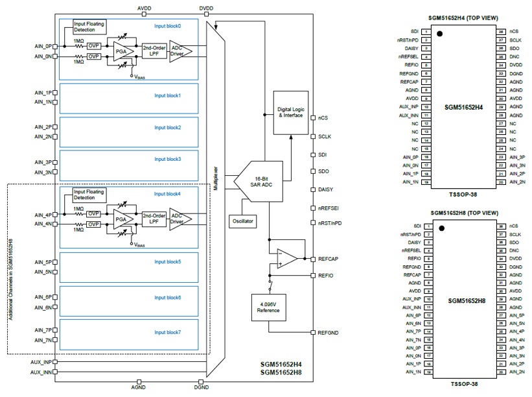The height and width of the screenshot is (397, 532).
Task: Select the Input block3 label
Action: coord(168,160)
